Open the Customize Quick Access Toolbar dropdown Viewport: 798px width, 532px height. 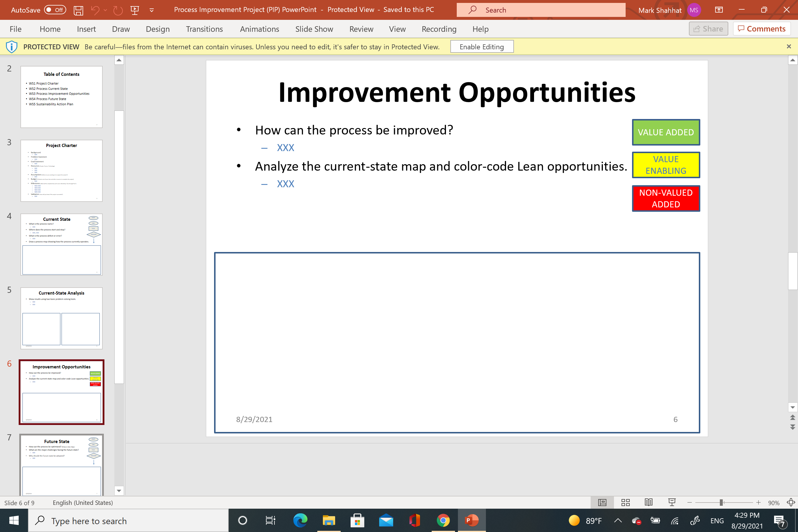[x=151, y=10]
